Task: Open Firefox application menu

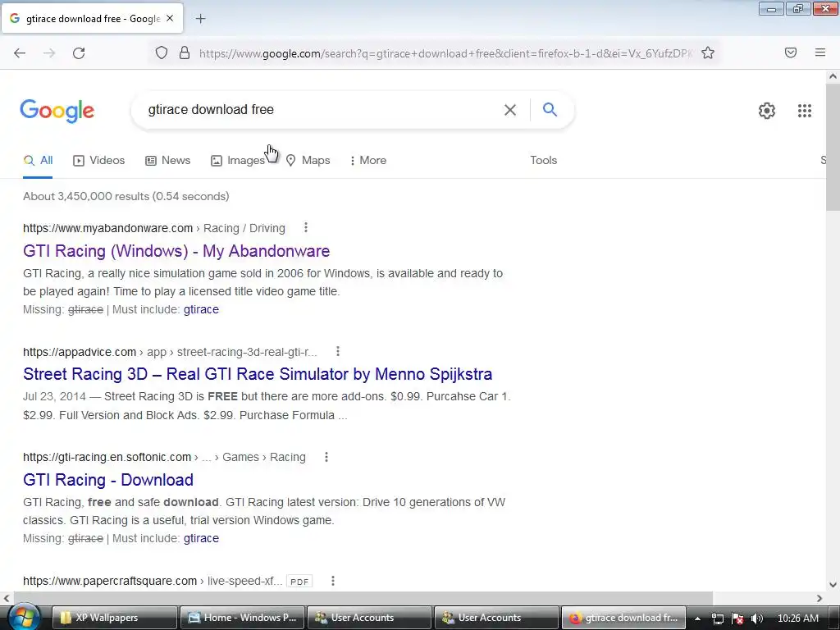Action: 820,52
